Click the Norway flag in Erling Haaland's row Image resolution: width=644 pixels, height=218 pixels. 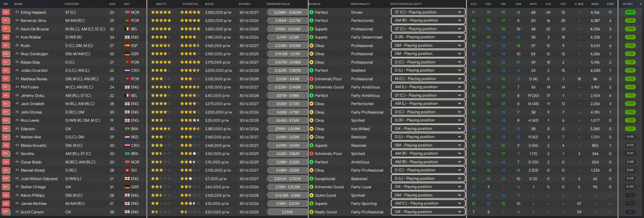126,12
